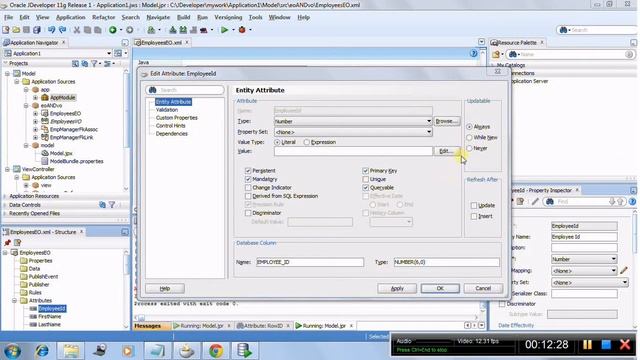The width and height of the screenshot is (640, 360).
Task: Select the Expression value type radio button
Action: (306, 142)
